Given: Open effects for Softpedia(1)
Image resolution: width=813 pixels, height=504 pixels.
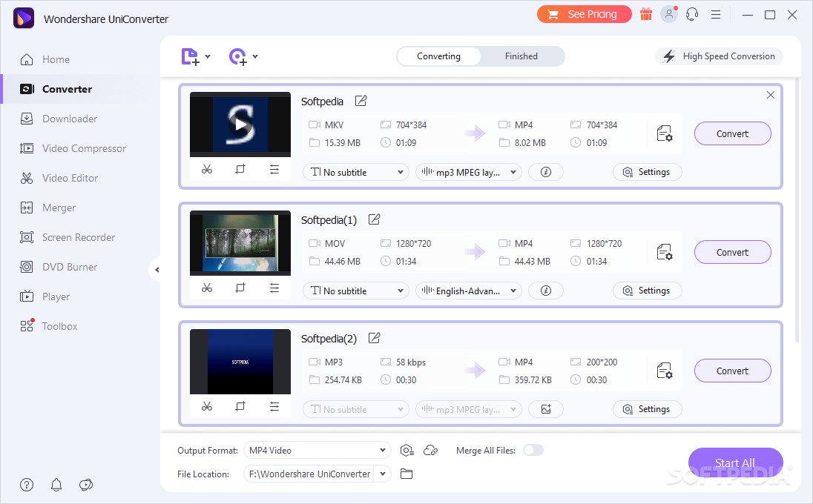Looking at the screenshot, I should [274, 288].
